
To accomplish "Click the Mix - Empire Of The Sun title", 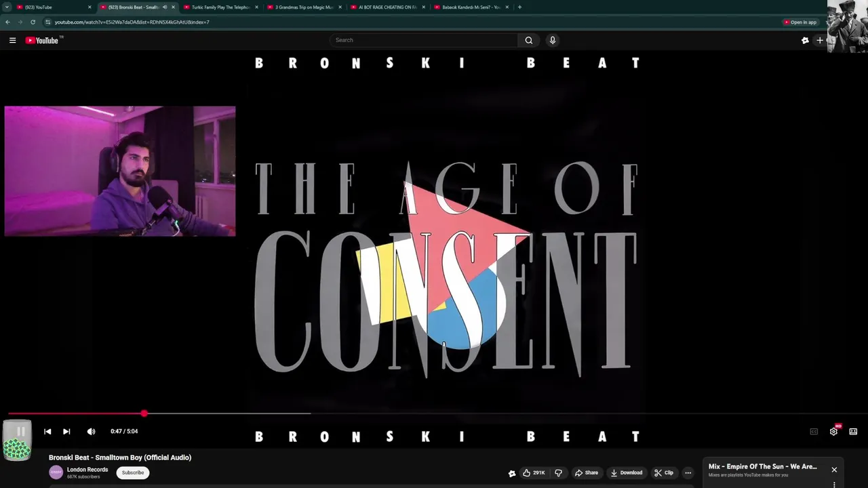I will coord(763,466).
